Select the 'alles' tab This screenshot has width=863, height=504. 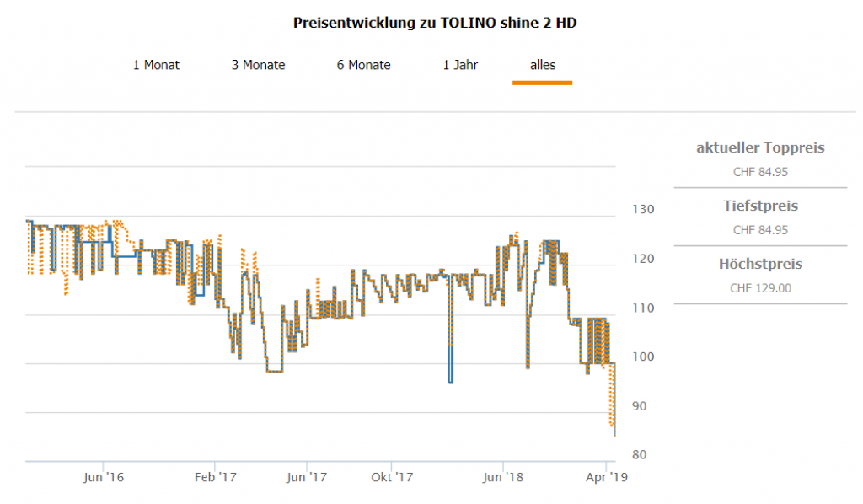542,65
